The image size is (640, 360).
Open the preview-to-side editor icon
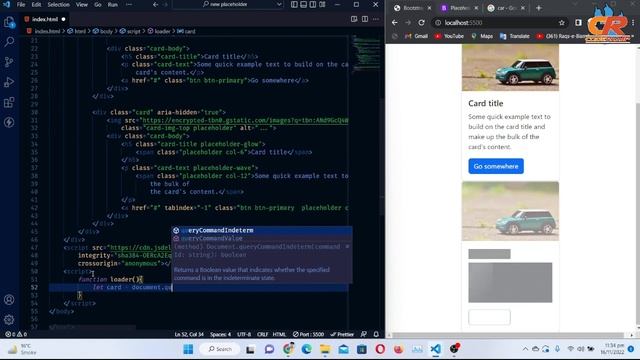pyautogui.click(x=354, y=19)
